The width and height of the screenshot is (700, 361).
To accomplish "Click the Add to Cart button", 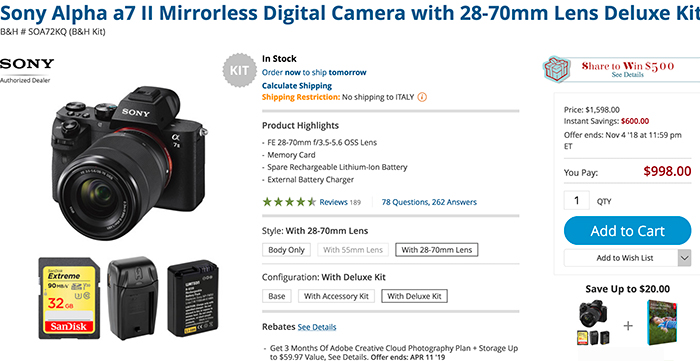I will point(628,231).
